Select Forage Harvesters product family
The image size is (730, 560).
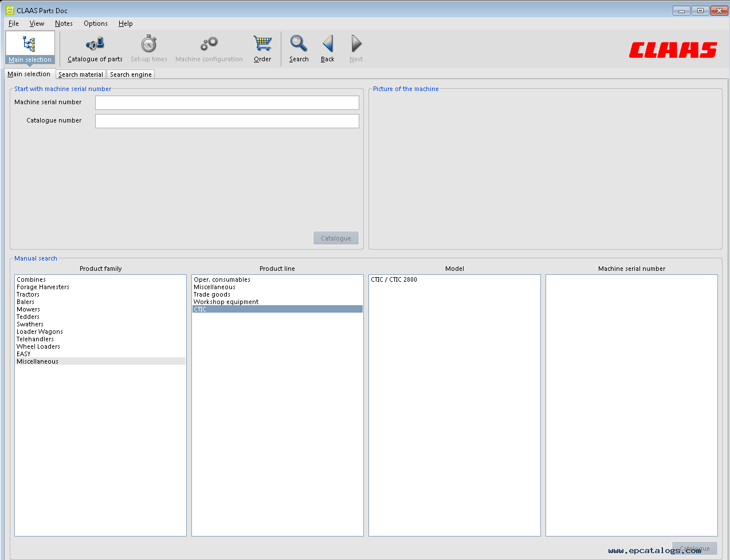[x=100, y=287]
